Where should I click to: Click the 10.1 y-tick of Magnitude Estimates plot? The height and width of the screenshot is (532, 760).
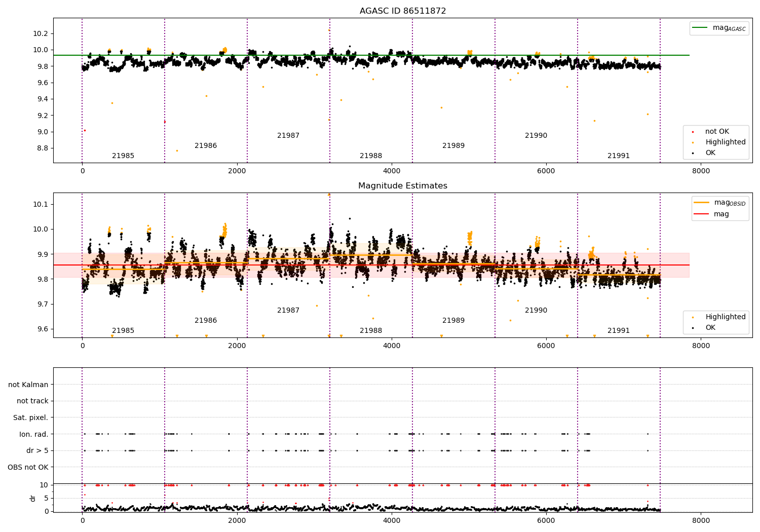pos(40,205)
